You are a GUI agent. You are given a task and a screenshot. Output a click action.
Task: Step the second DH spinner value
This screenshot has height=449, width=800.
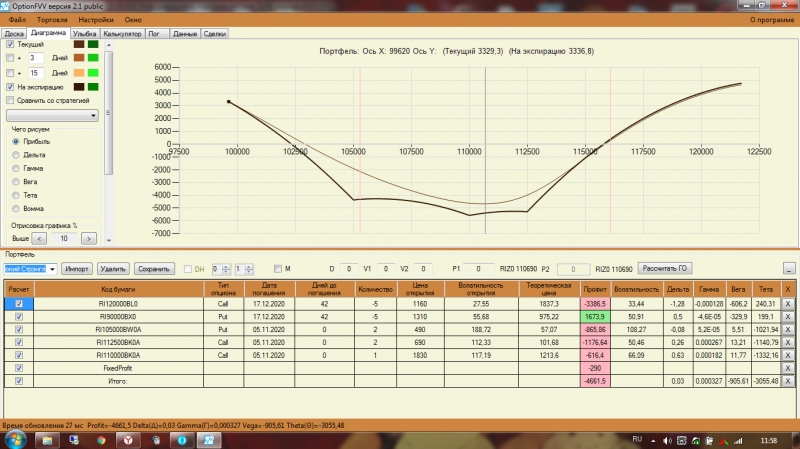[248, 269]
